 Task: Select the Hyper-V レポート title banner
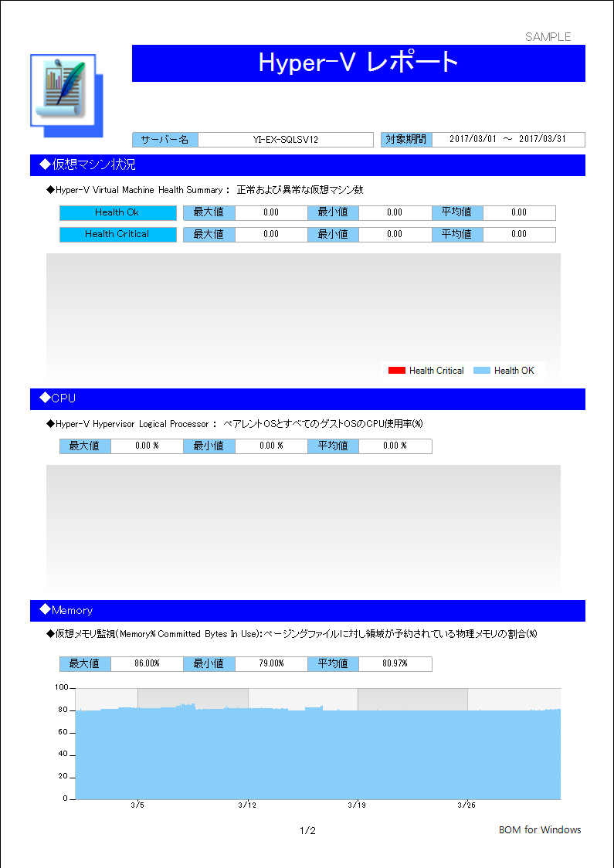click(358, 63)
